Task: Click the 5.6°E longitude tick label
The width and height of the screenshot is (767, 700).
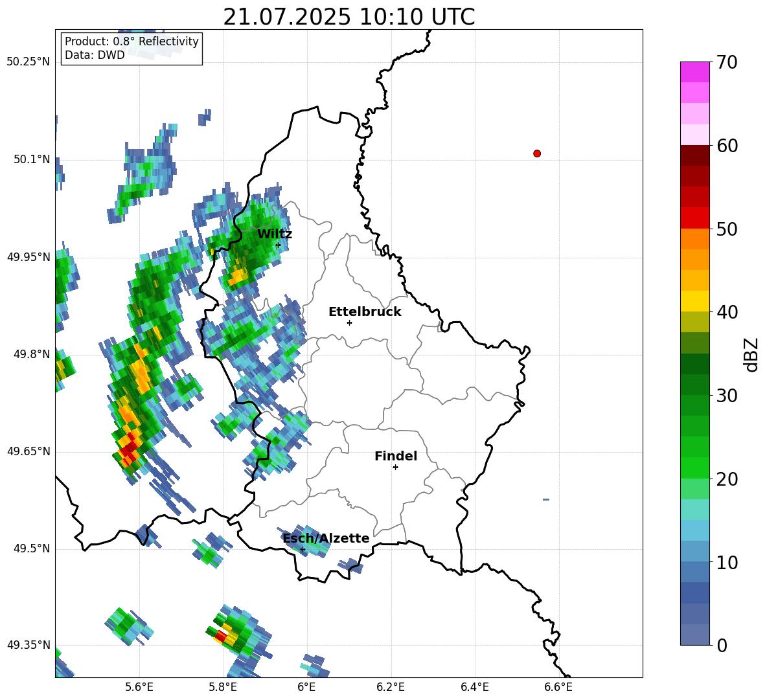Action: click(x=139, y=687)
